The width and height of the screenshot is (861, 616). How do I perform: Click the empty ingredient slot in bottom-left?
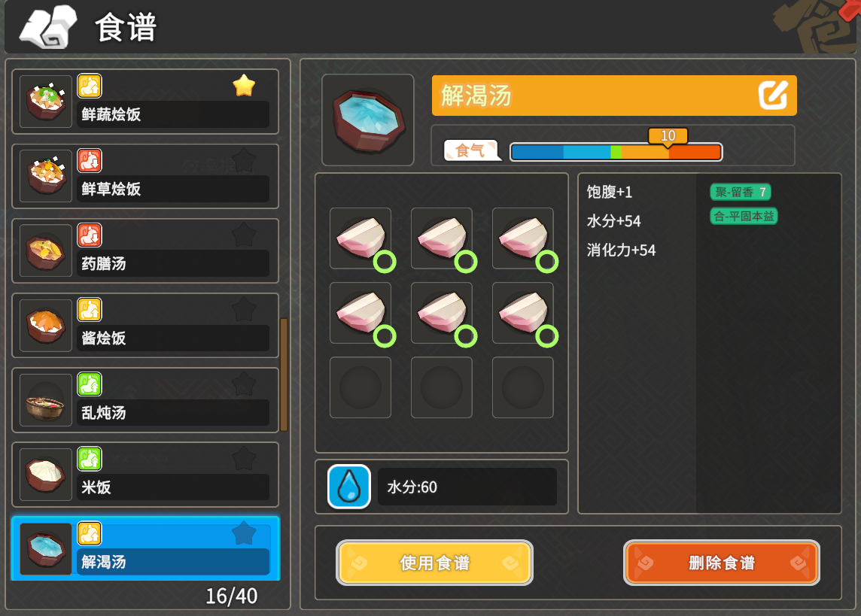click(361, 387)
